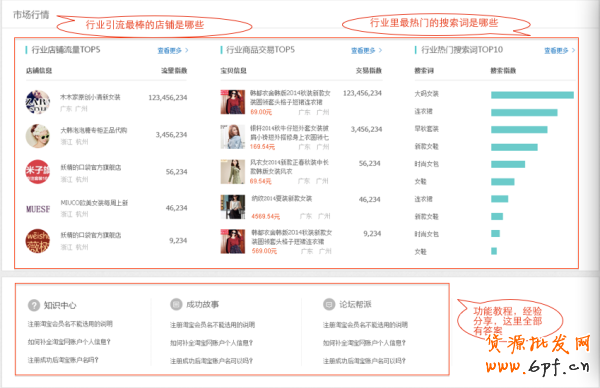Open 如何补全淘宝网账户个人信息 under 论坛帮派
The height and width of the screenshot is (388, 600).
(364, 343)
